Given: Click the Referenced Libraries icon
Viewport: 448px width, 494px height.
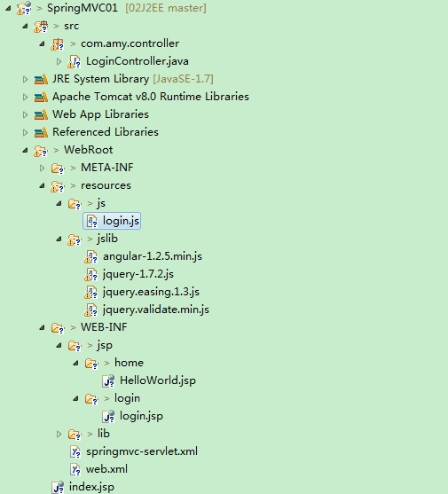Looking at the screenshot, I should point(41,132).
